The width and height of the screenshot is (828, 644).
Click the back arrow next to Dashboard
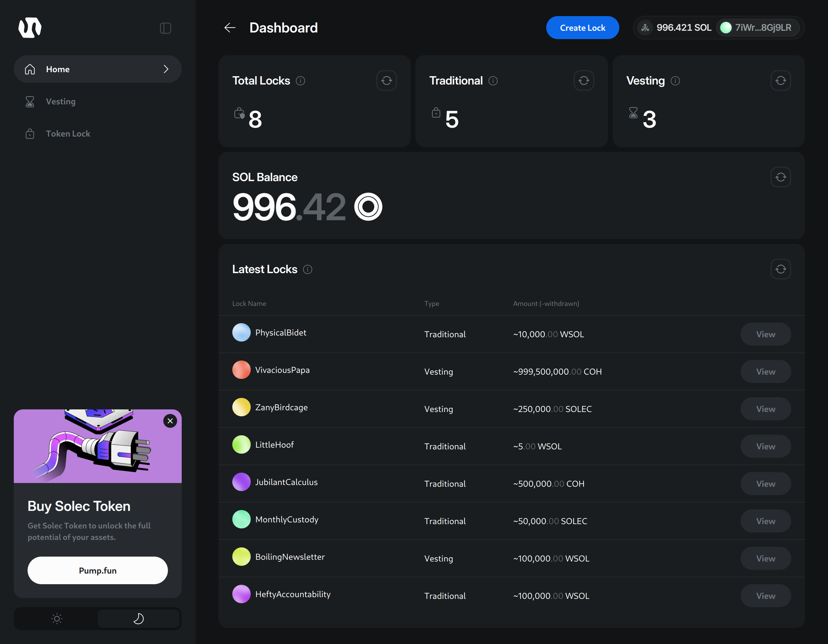pos(230,28)
